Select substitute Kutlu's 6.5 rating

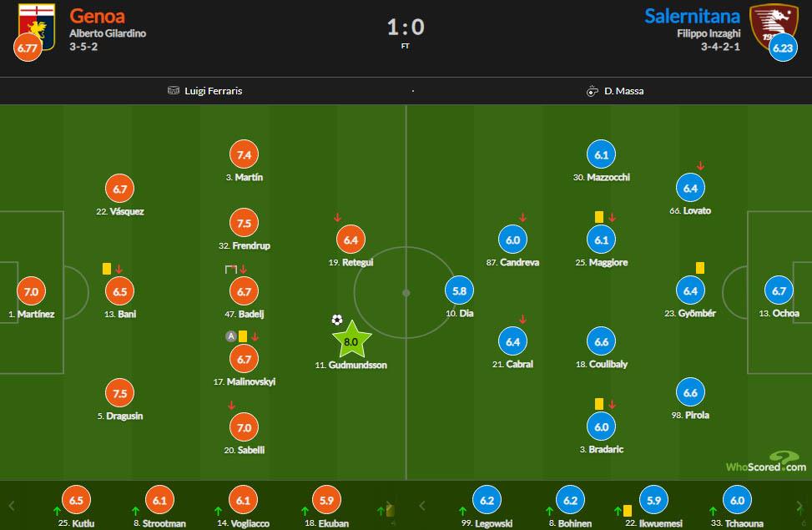[76, 498]
